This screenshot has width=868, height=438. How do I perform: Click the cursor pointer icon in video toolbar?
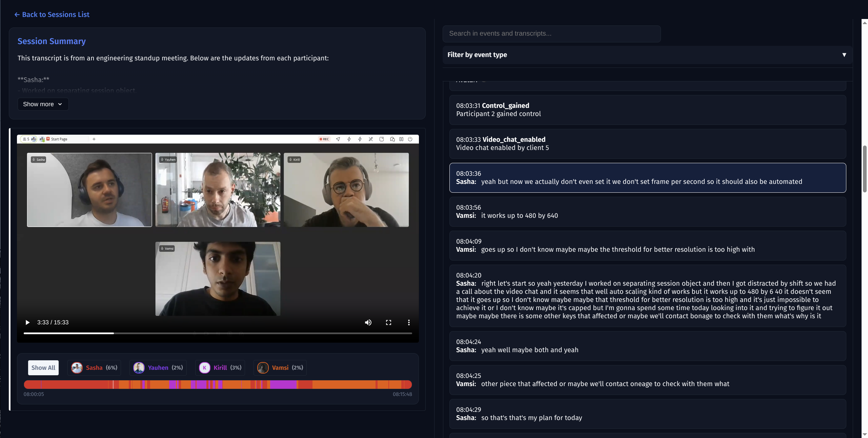(338, 139)
